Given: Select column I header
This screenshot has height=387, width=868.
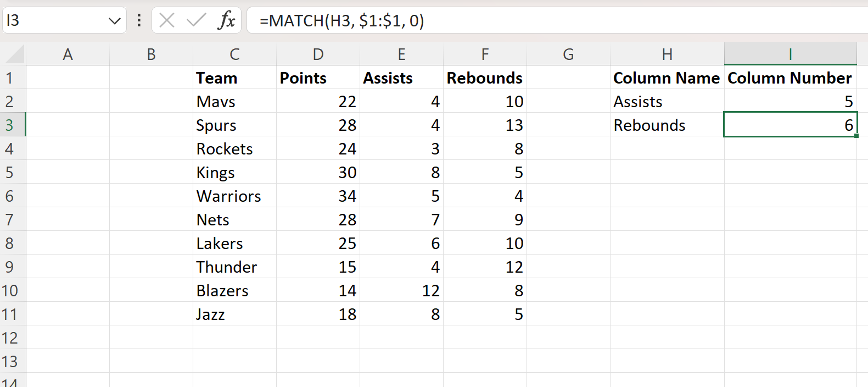Looking at the screenshot, I should pos(790,54).
